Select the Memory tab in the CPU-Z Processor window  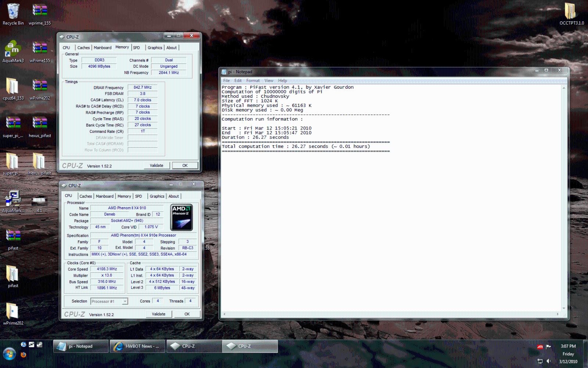tap(124, 197)
